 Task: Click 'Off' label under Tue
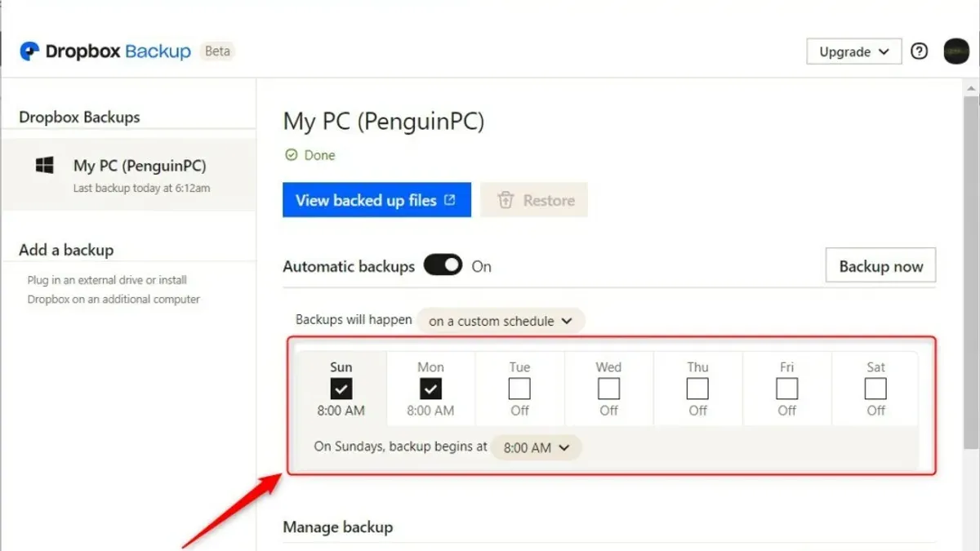pyautogui.click(x=519, y=411)
